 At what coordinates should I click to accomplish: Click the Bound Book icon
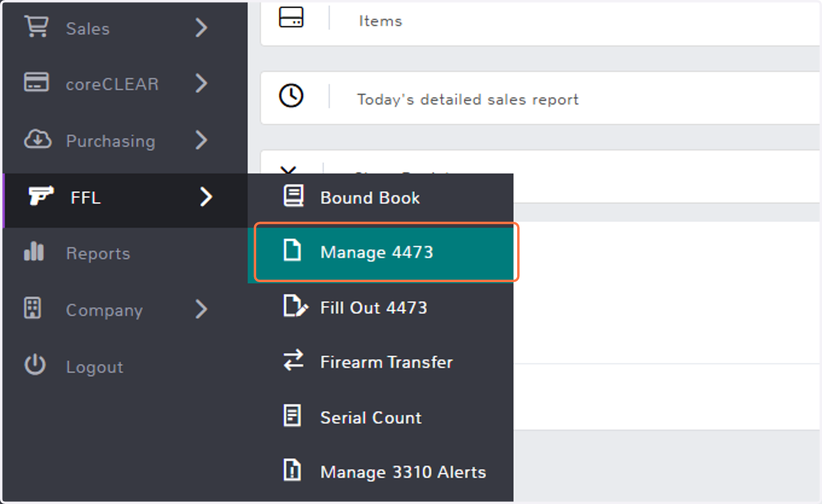coord(293,196)
